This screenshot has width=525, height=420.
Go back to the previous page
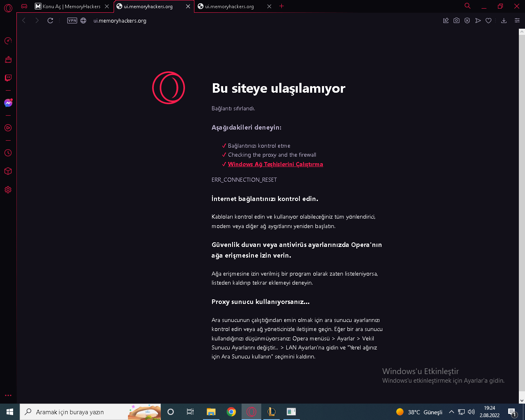tap(24, 21)
